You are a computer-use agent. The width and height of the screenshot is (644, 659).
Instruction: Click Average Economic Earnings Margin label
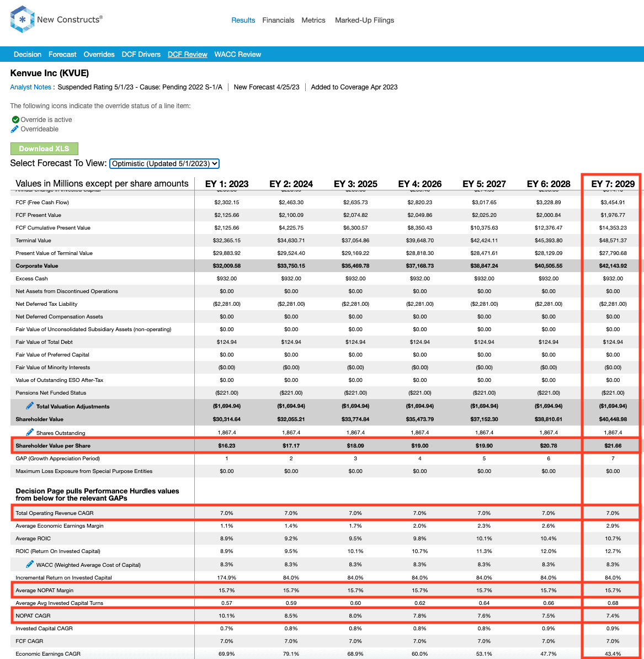59,525
